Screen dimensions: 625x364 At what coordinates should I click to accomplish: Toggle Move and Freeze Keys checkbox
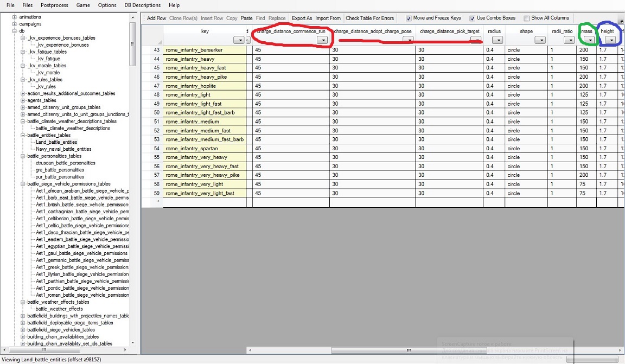pyautogui.click(x=409, y=18)
